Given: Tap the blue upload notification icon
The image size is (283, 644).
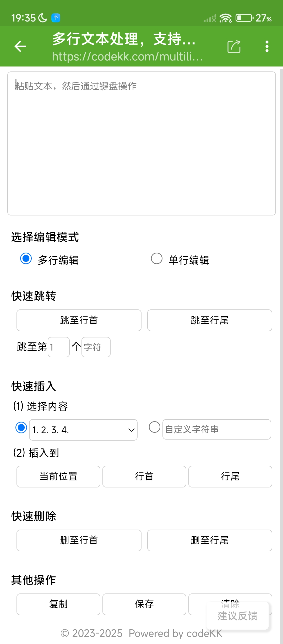Looking at the screenshot, I should [x=56, y=18].
